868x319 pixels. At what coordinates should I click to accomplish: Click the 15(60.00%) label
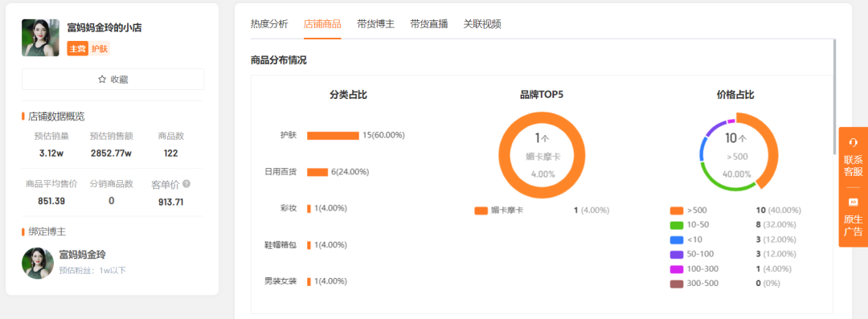click(x=383, y=136)
